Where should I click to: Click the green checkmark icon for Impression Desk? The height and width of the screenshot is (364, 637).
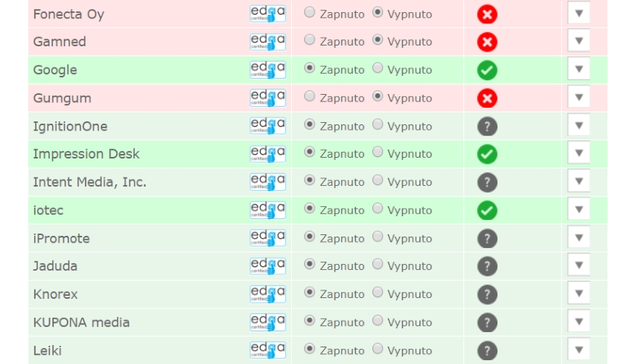[487, 155]
